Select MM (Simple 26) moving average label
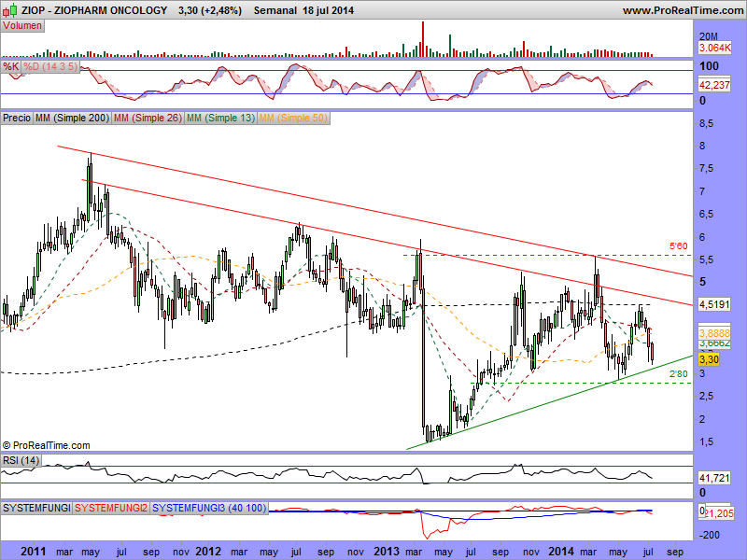The height and width of the screenshot is (560, 747). [148, 118]
